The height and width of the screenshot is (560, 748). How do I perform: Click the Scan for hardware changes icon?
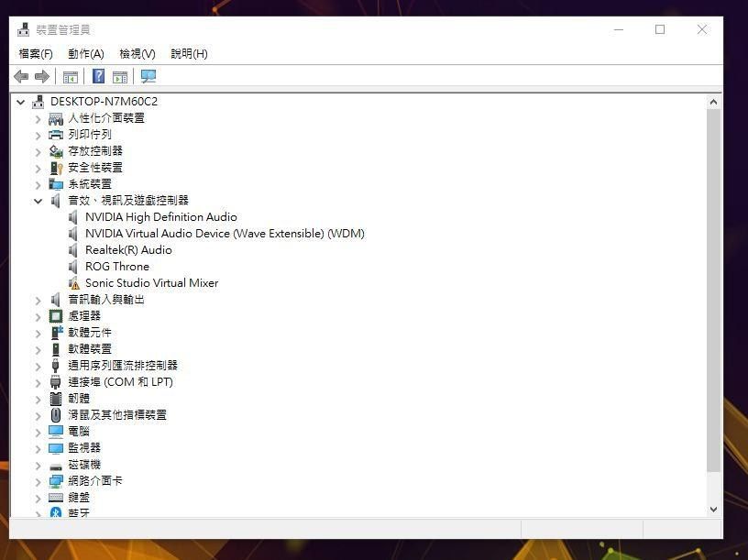click(x=147, y=76)
